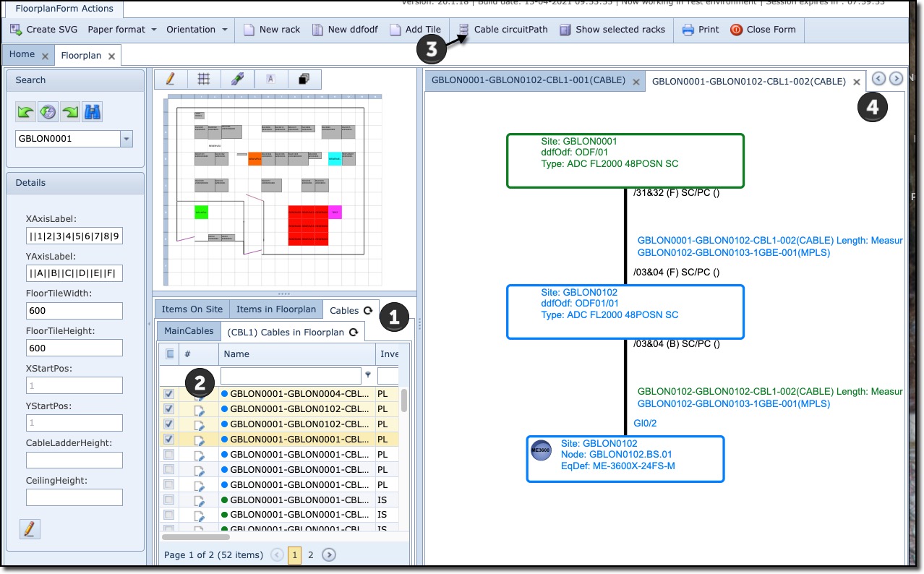
Task: Click the Print toolbar icon
Action: (701, 30)
